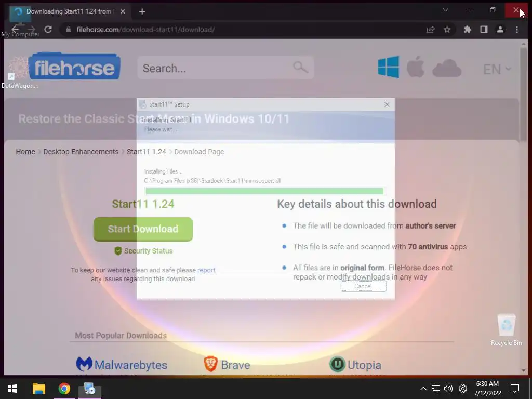The image size is (532, 399).
Task: Open the Chrome extensions puzzle icon
Action: [468, 30]
